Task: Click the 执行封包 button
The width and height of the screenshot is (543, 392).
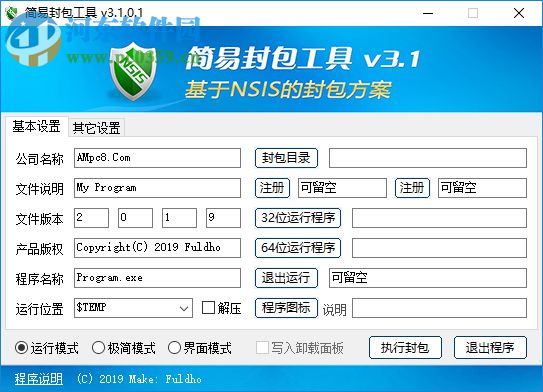Action: click(x=405, y=347)
